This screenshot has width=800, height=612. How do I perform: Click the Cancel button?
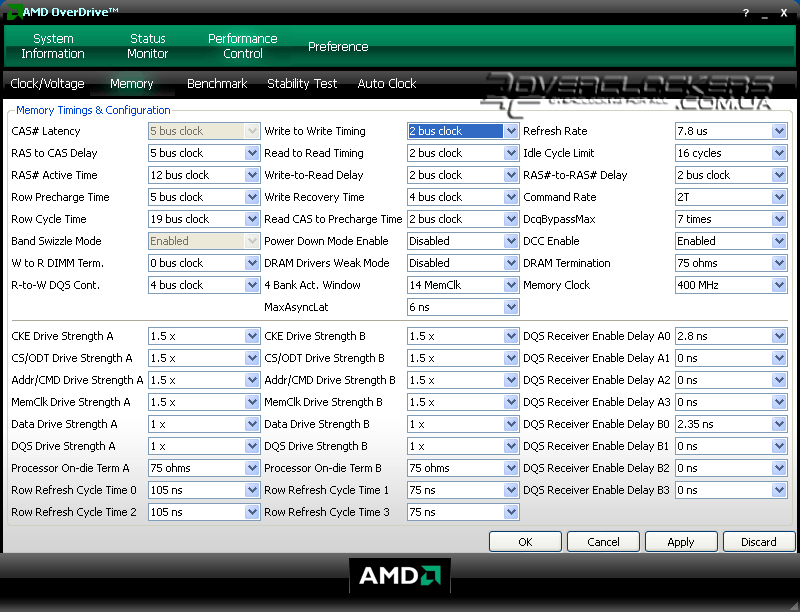[603, 542]
